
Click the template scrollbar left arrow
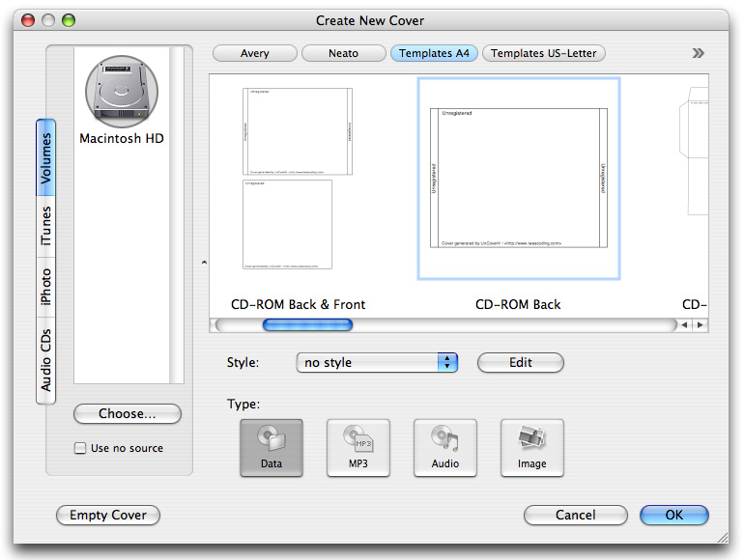[684, 324]
